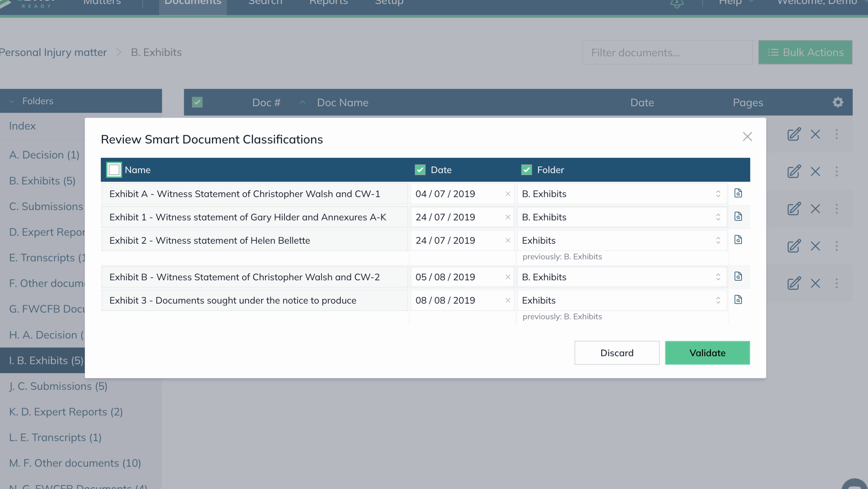Uncheck the Date column checkbox
Image resolution: width=868 pixels, height=489 pixels.
(420, 170)
